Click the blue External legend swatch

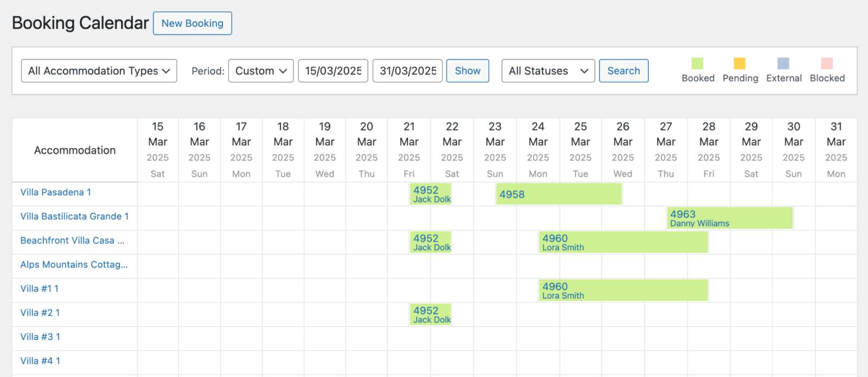click(783, 63)
